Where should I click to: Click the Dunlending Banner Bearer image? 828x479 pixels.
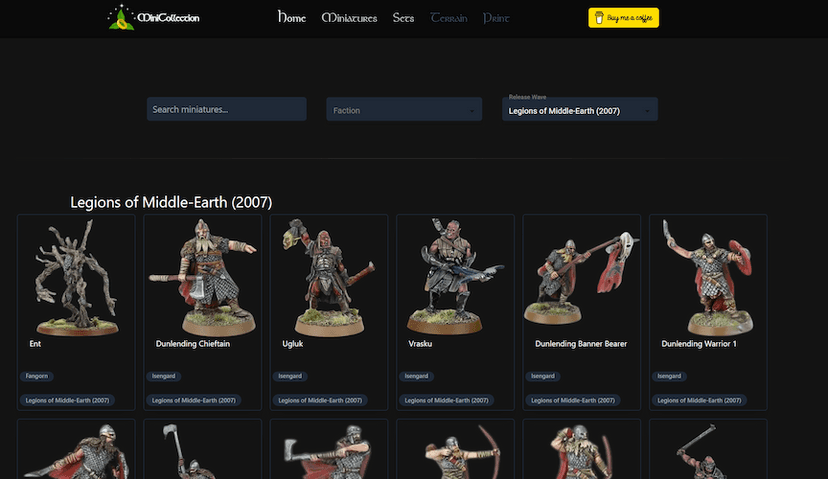(x=582, y=277)
